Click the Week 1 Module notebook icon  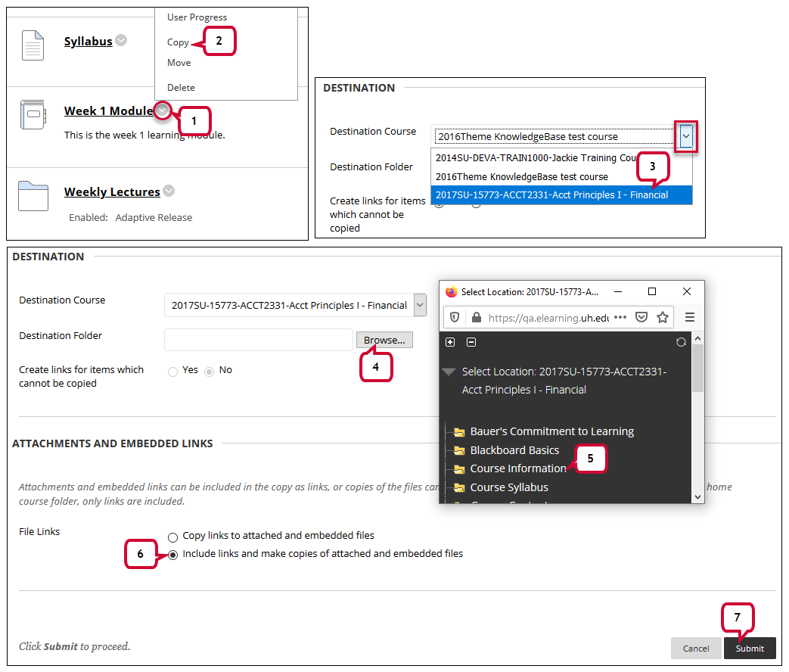[x=33, y=114]
